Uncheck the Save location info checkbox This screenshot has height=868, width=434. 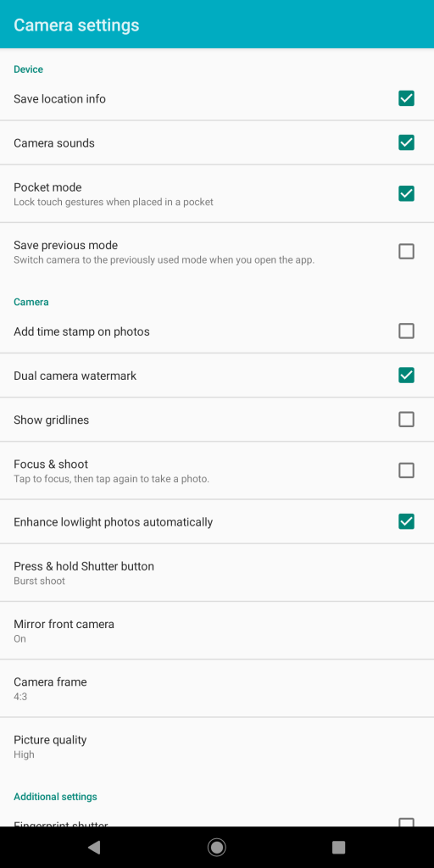click(406, 98)
